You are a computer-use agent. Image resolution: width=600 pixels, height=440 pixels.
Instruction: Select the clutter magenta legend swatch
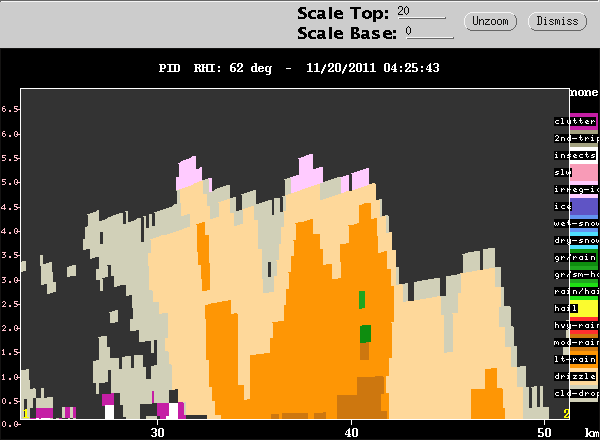click(584, 122)
